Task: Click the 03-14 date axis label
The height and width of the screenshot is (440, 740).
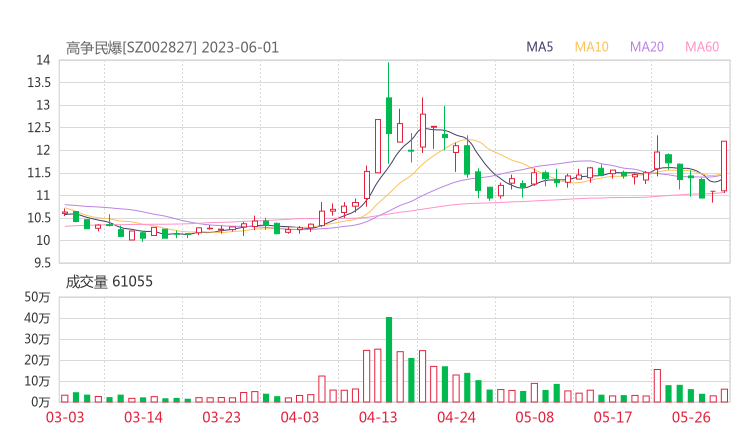Action: (x=143, y=417)
